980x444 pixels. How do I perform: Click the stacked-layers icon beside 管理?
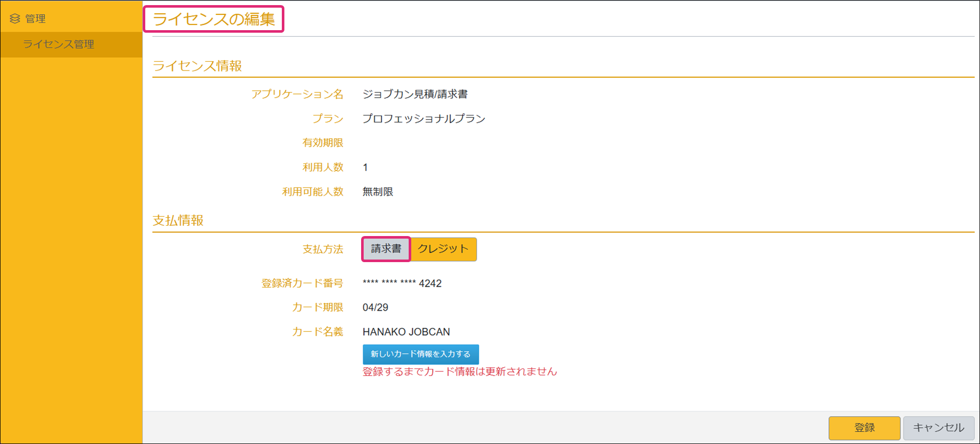point(15,19)
